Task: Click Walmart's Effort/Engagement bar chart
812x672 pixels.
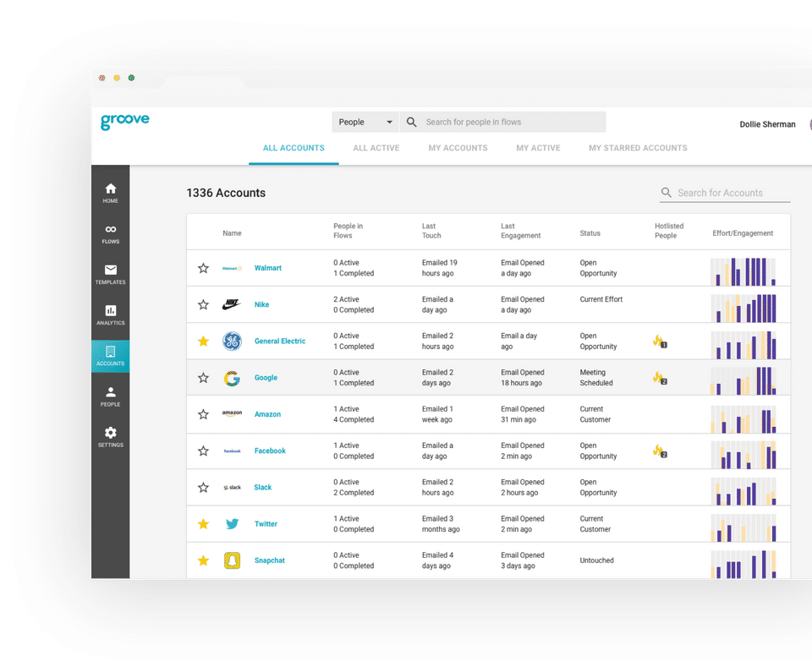Action: [743, 272]
